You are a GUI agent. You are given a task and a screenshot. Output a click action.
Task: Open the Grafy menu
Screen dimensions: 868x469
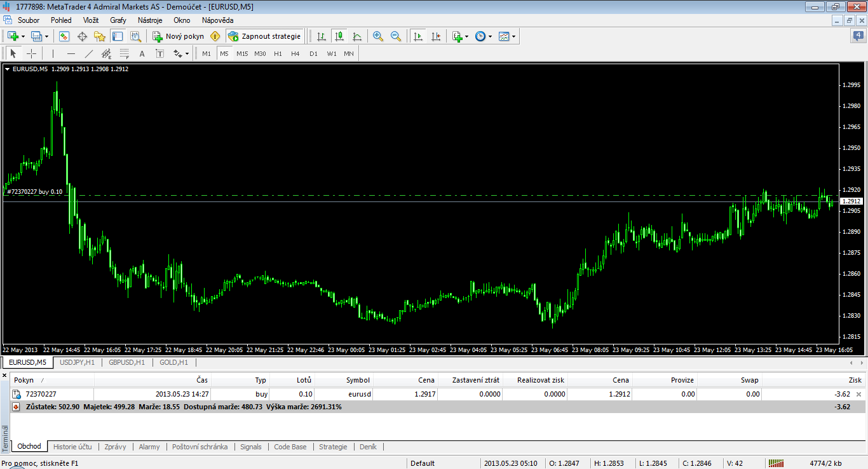pos(118,20)
